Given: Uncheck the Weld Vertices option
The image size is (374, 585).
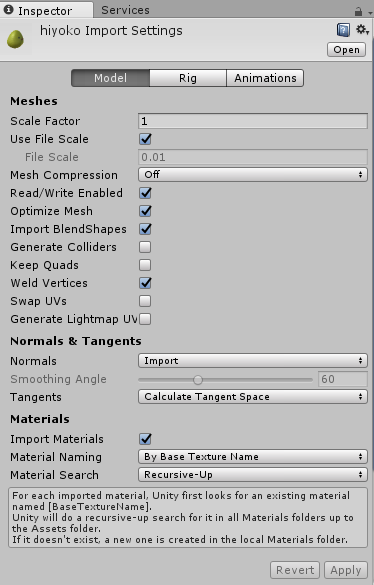Looking at the screenshot, I should point(145,283).
